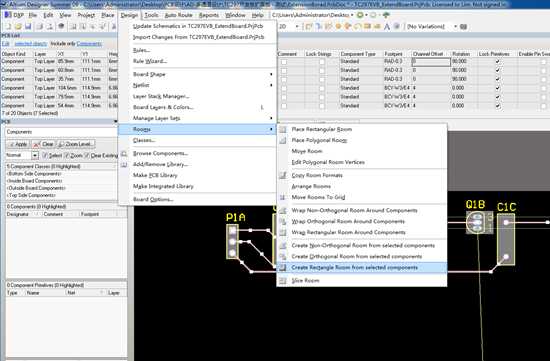The image size is (550, 361).
Task: Click icon beside Add/Remove Library
Action: click(124, 165)
